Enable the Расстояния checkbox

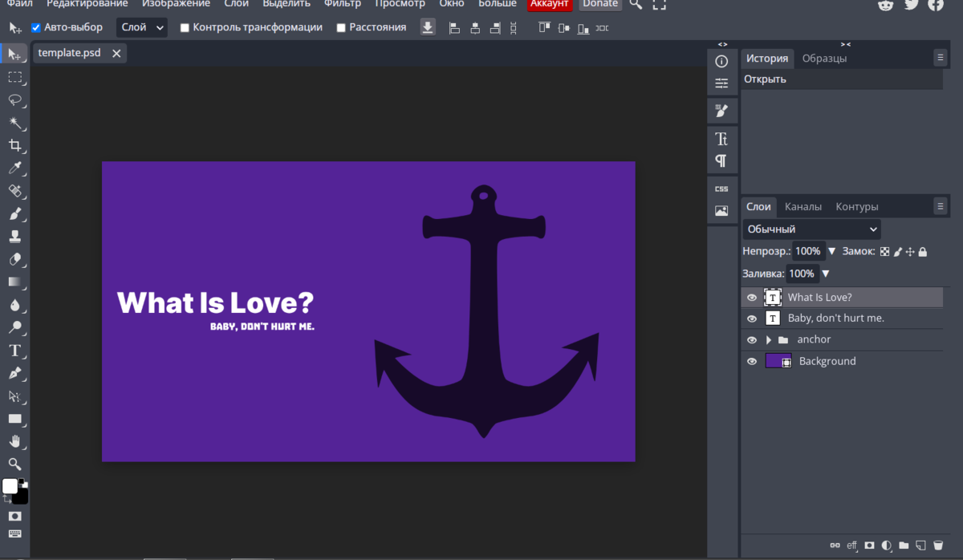point(341,27)
